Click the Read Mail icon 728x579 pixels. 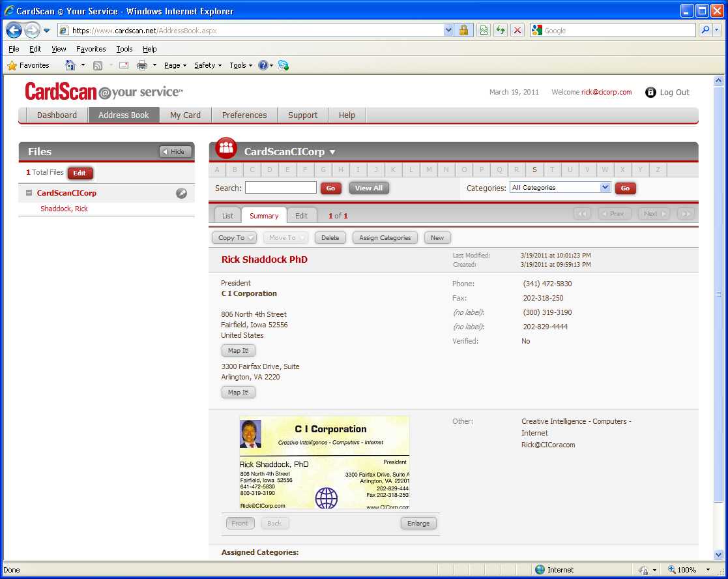pos(123,65)
